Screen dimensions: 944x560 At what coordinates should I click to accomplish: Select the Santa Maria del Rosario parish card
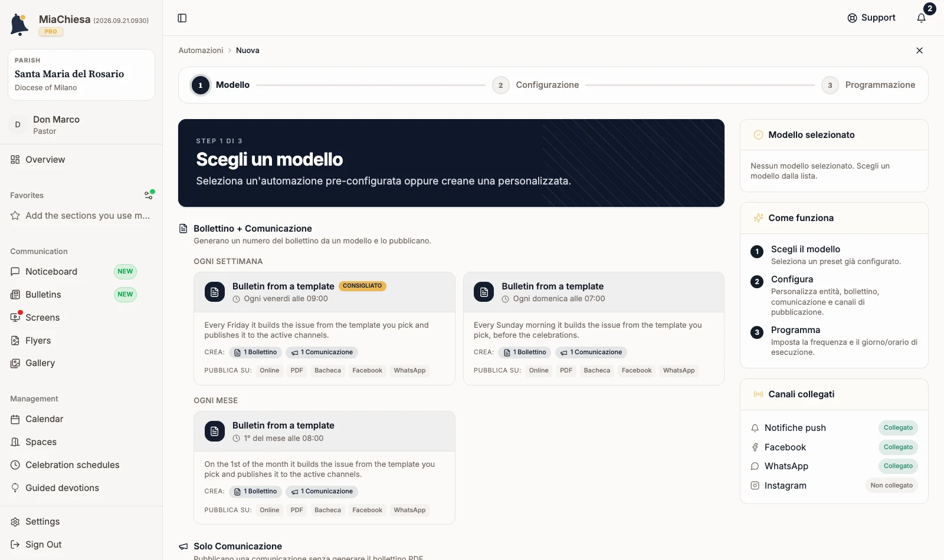point(81,75)
